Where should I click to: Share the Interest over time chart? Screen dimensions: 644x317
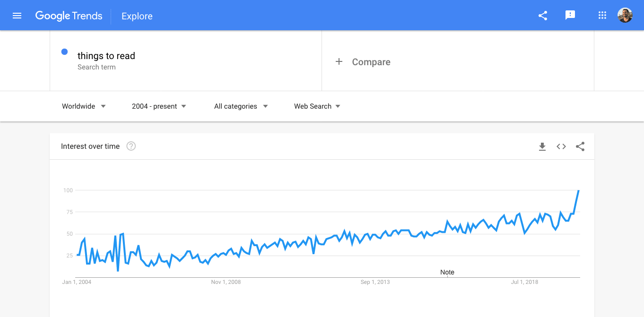[x=580, y=146]
